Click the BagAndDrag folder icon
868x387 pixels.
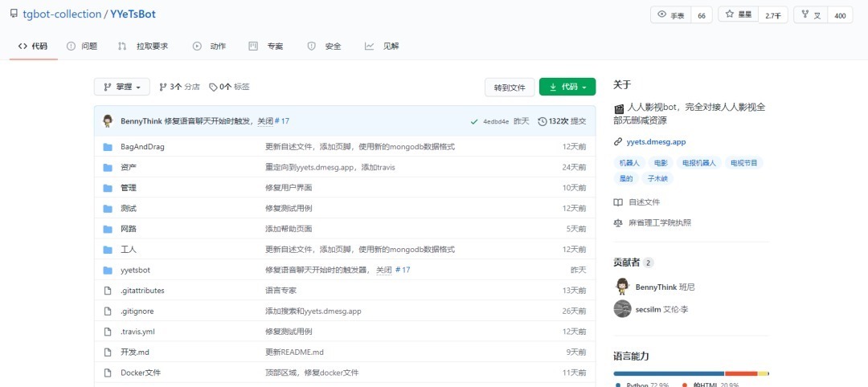click(x=108, y=146)
